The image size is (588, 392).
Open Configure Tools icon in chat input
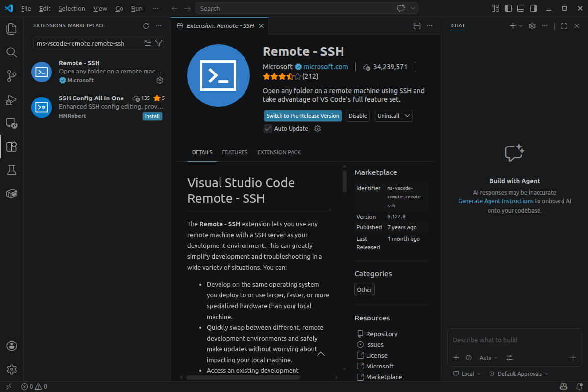point(510,358)
